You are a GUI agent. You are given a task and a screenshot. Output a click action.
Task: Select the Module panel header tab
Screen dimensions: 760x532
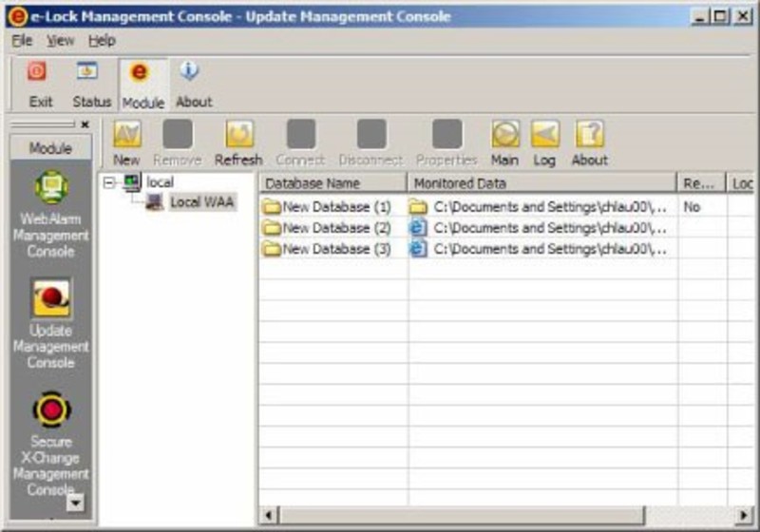pyautogui.click(x=50, y=148)
